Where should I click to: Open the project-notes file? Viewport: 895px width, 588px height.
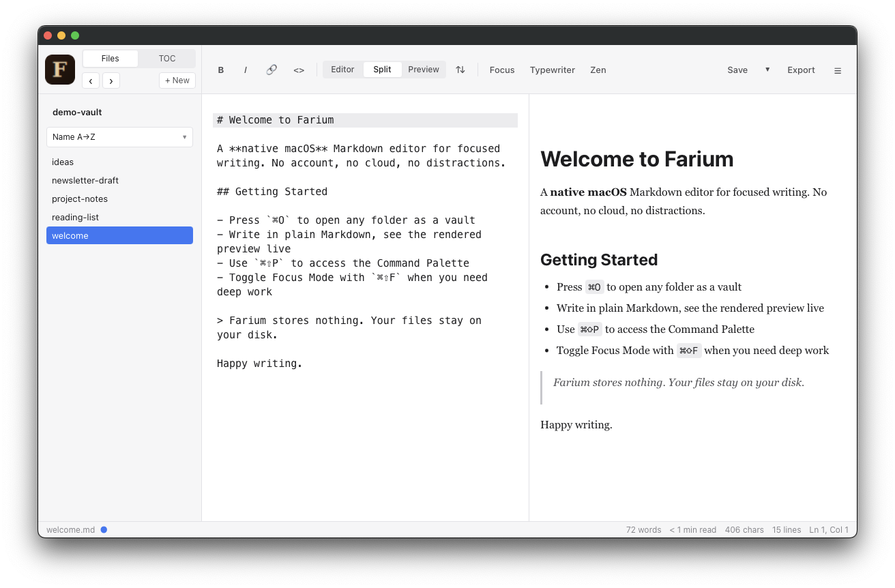[119, 199]
